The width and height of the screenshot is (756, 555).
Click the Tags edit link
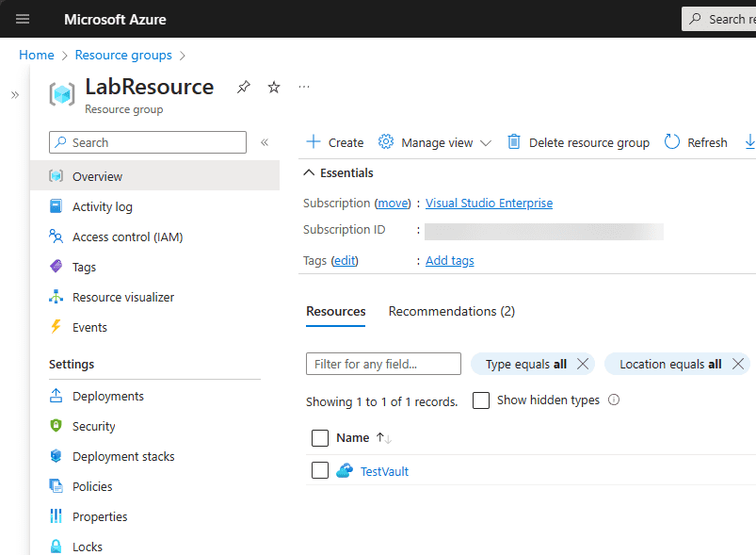(345, 261)
